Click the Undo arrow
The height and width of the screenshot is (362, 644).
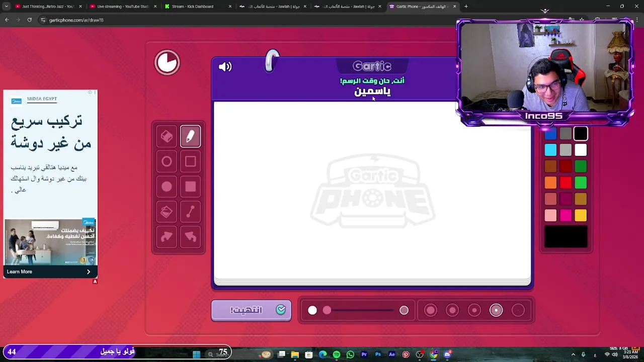click(x=190, y=237)
